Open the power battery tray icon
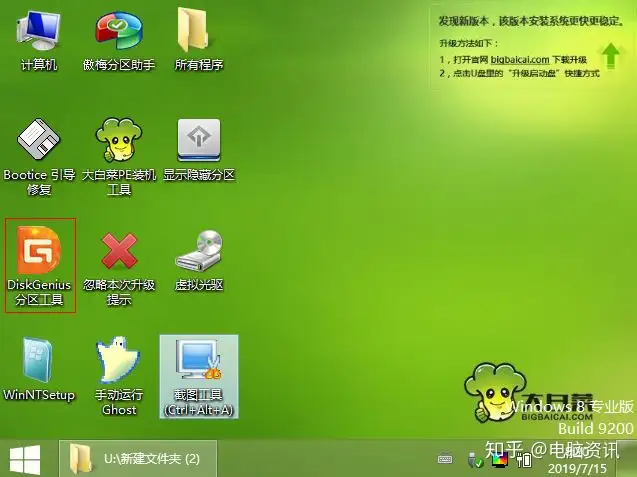Screen dimensions: 637x477 pos(525,460)
